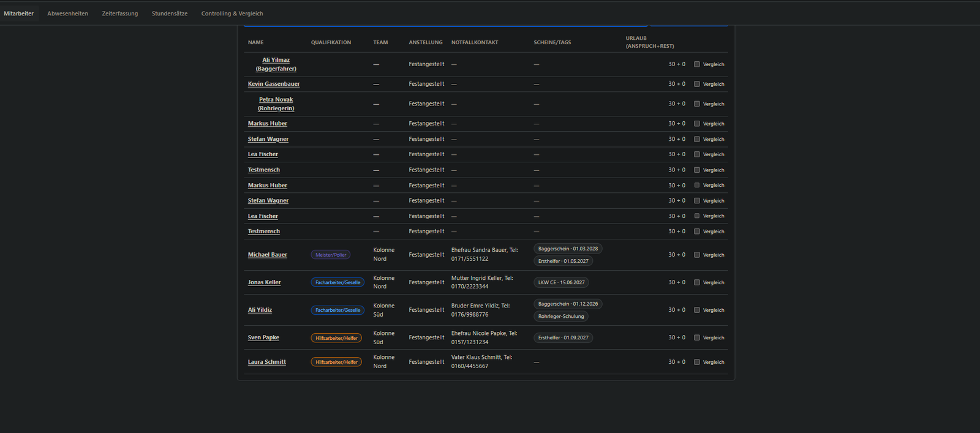The height and width of the screenshot is (433, 980).
Task: Select the Stundensätze tab
Action: [170, 13]
